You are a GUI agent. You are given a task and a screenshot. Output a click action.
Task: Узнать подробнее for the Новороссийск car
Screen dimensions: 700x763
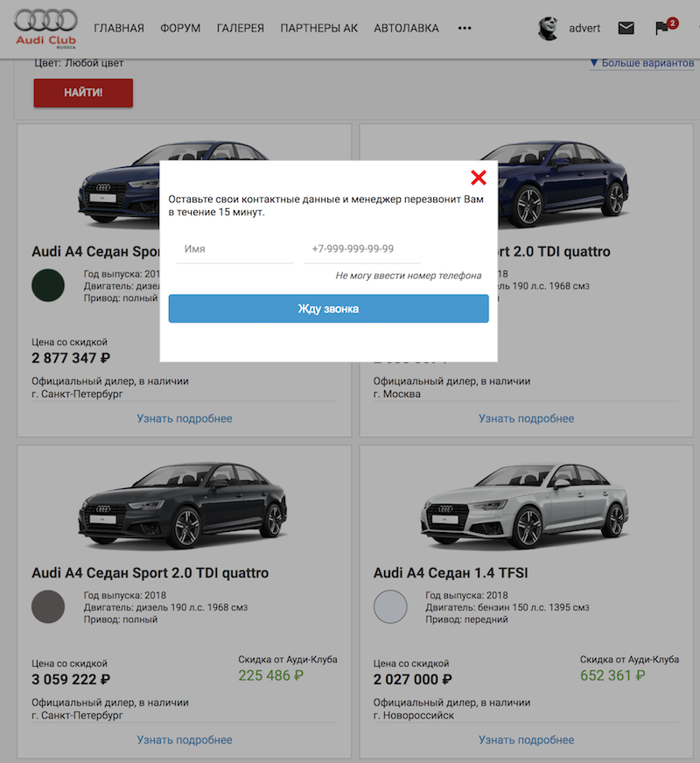tap(526, 739)
